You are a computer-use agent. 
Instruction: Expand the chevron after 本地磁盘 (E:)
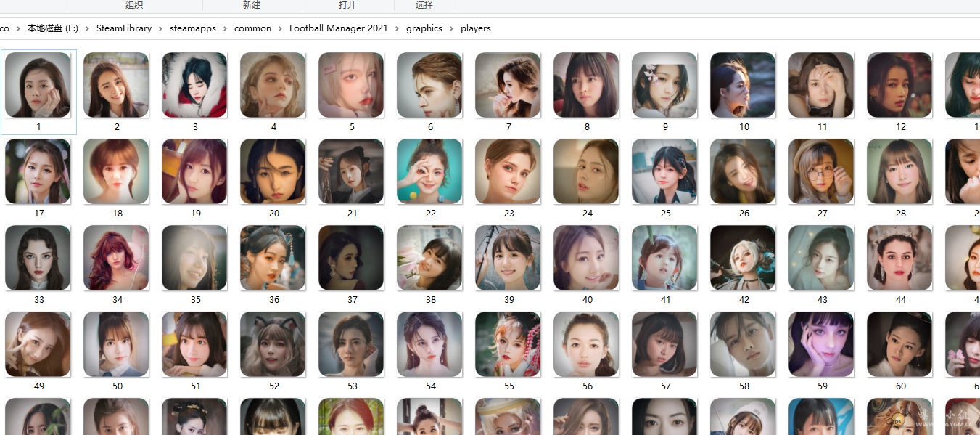87,28
